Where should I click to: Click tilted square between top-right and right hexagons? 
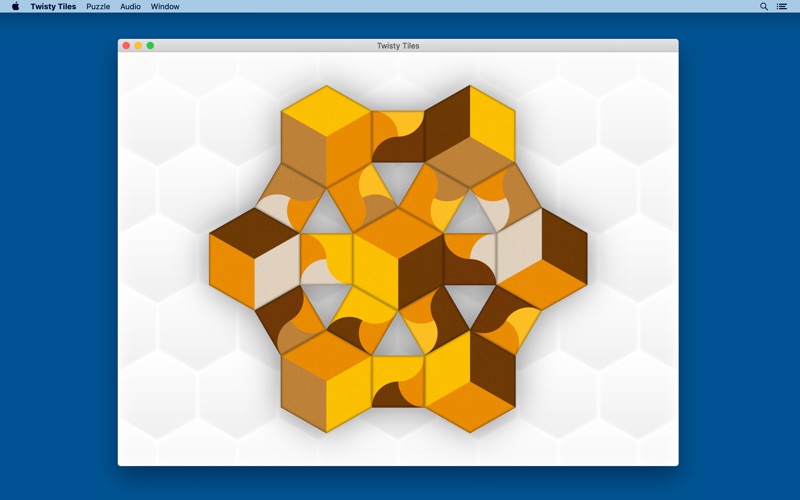(x=506, y=197)
